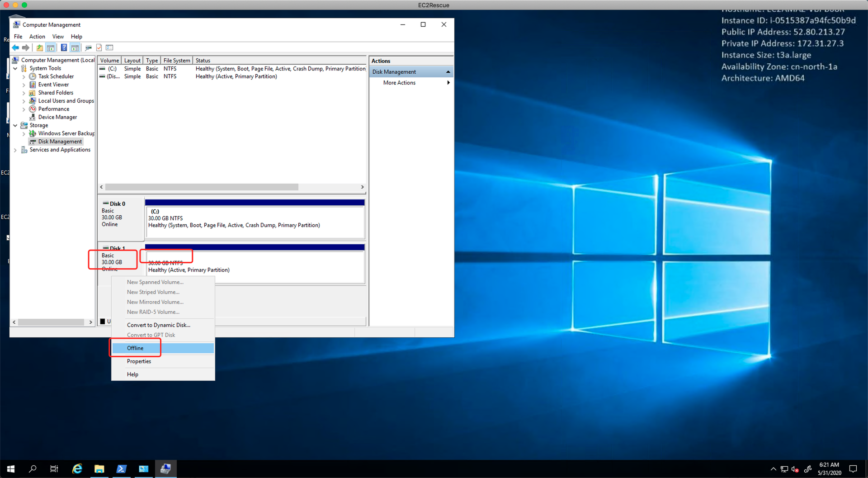Viewport: 868px width, 478px height.
Task: Open More Actions in Actions pane
Action: pos(399,83)
